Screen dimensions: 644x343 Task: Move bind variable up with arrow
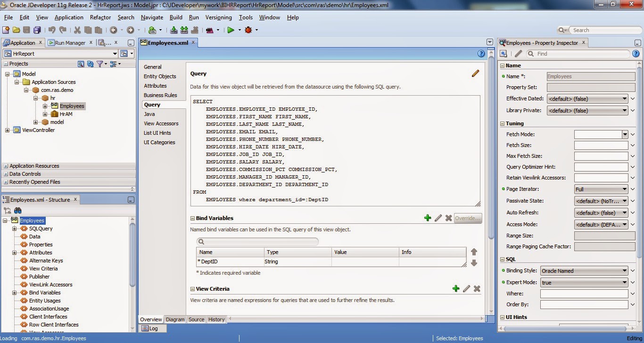click(474, 252)
